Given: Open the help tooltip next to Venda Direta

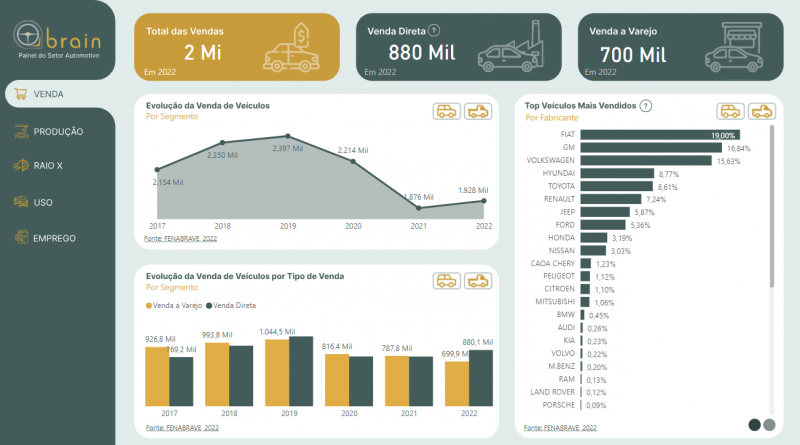Looking at the screenshot, I should (x=434, y=31).
